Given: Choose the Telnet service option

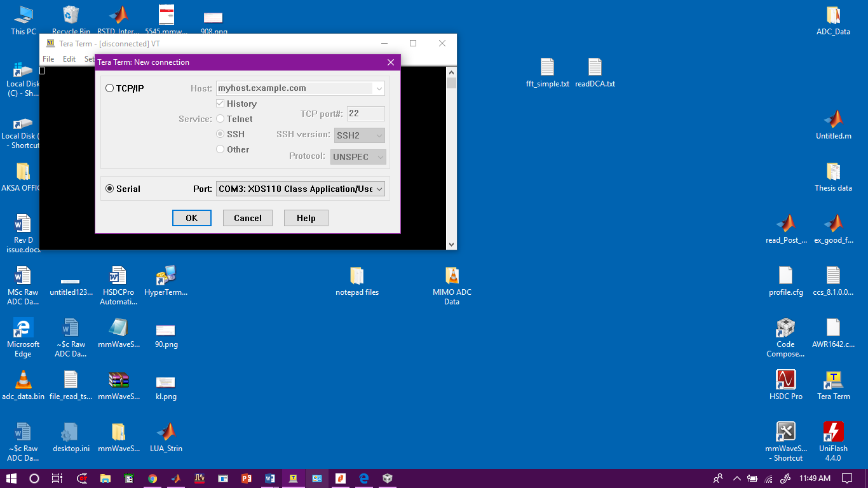Looking at the screenshot, I should pos(220,119).
